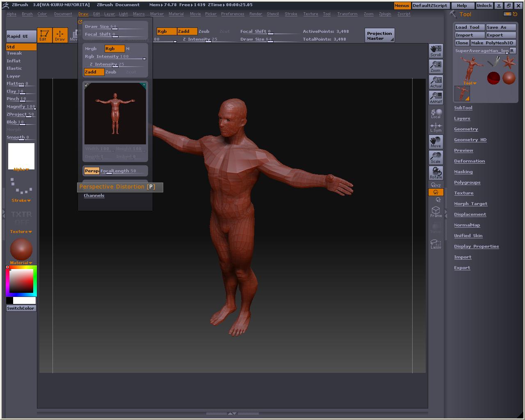The width and height of the screenshot is (525, 420).
Task: Toggle Zsub in the top shelf
Action: [204, 31]
